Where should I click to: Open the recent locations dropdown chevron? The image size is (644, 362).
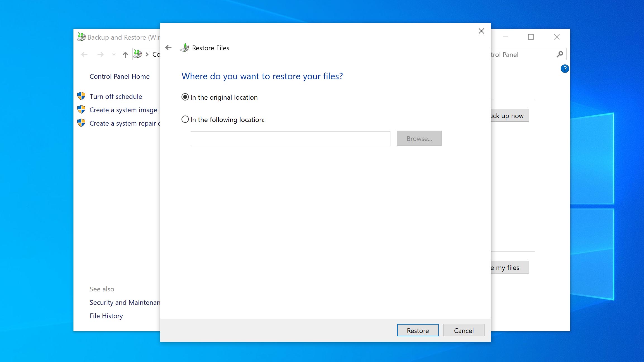114,54
